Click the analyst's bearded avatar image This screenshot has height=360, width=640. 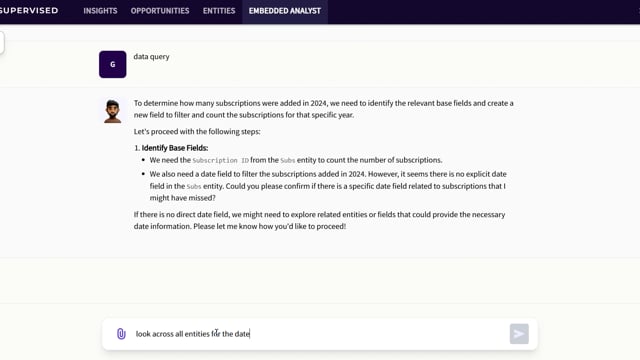click(113, 111)
